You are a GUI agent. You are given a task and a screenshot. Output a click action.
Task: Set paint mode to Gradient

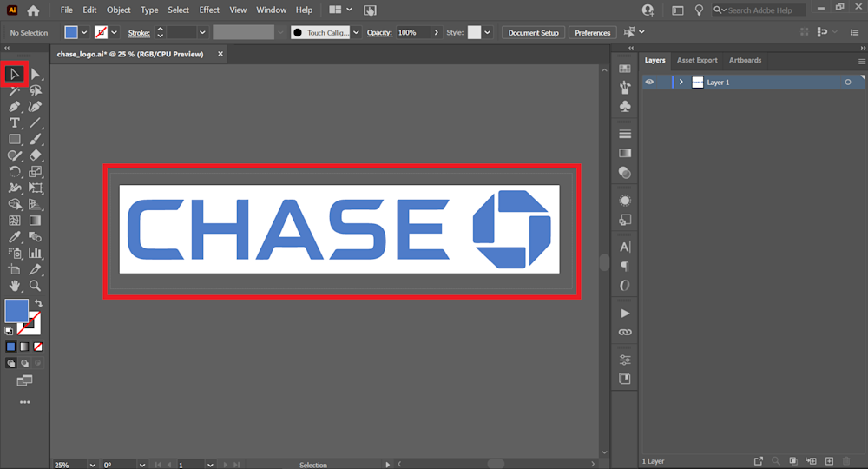click(24, 347)
